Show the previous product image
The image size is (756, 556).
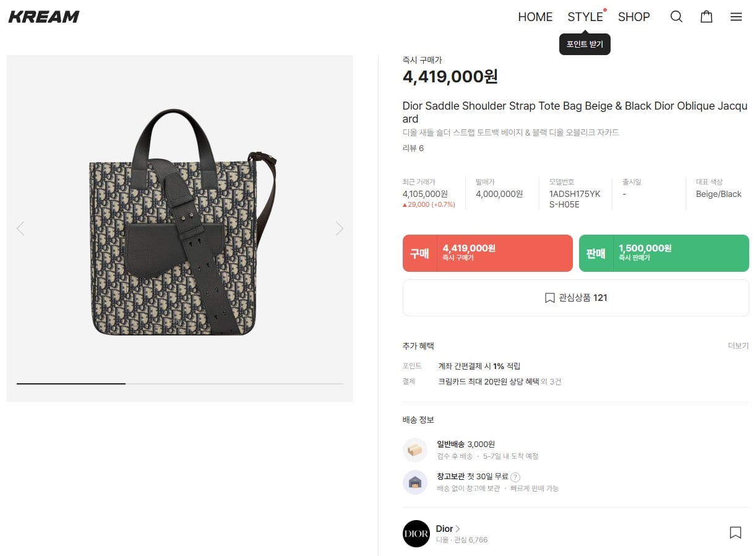point(20,228)
